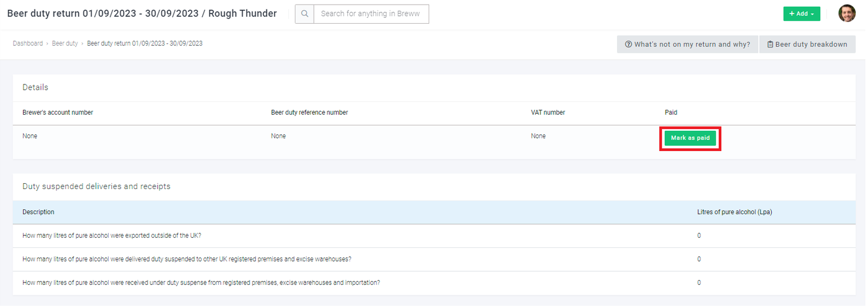Click the 0 value for exported alcohol
This screenshot has height=308, width=868.
pyautogui.click(x=699, y=235)
